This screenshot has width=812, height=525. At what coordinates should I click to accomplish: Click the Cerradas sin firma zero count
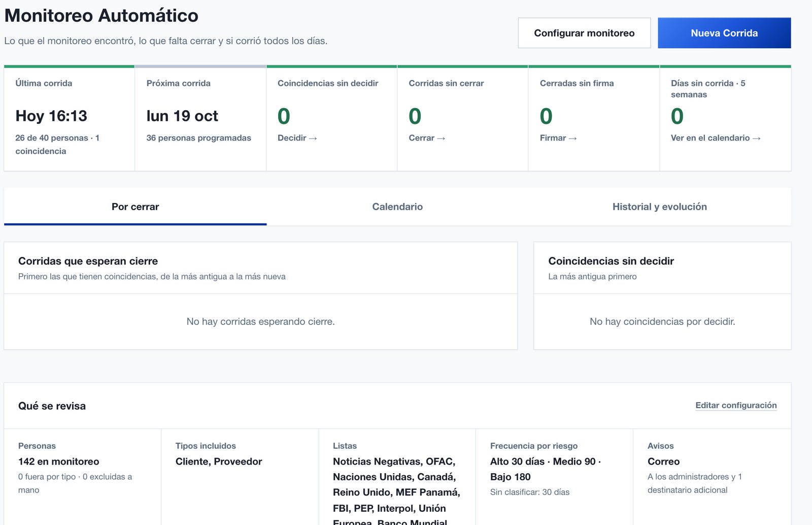[x=546, y=116]
